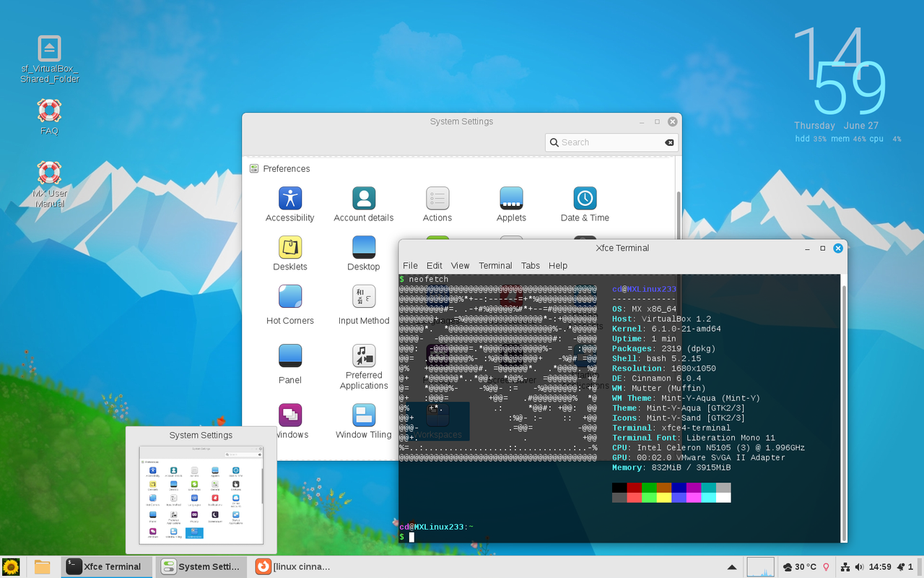Click the blue color block in neofetch
This screenshot has height=578, width=924.
point(679,488)
